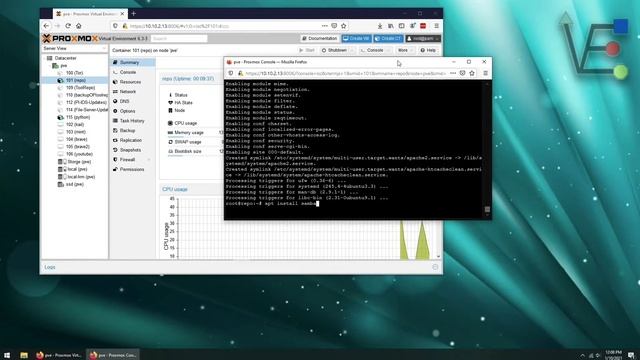The image size is (640, 360).
Task: Reload the Proxmox Virtual Environment page
Action: pyautogui.click(x=68, y=26)
